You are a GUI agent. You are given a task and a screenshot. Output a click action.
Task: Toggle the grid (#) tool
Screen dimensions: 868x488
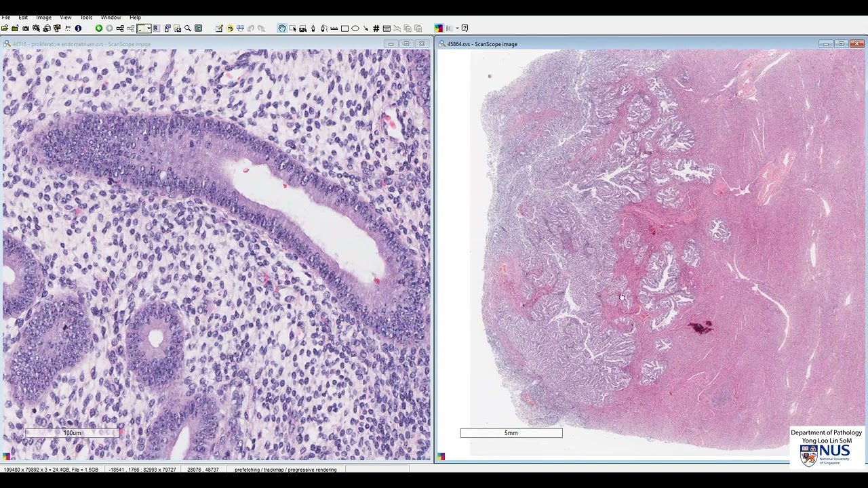(376, 28)
